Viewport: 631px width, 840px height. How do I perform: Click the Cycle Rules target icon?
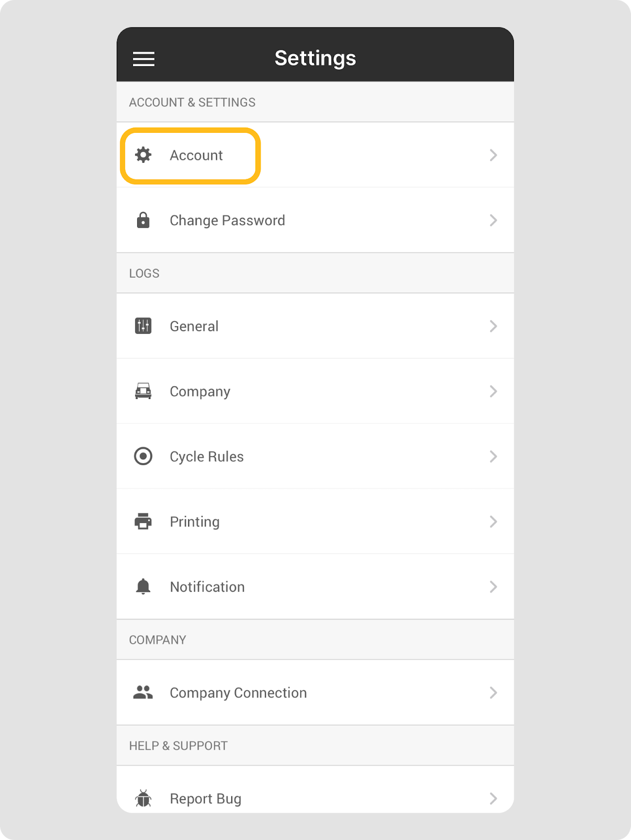click(x=143, y=456)
